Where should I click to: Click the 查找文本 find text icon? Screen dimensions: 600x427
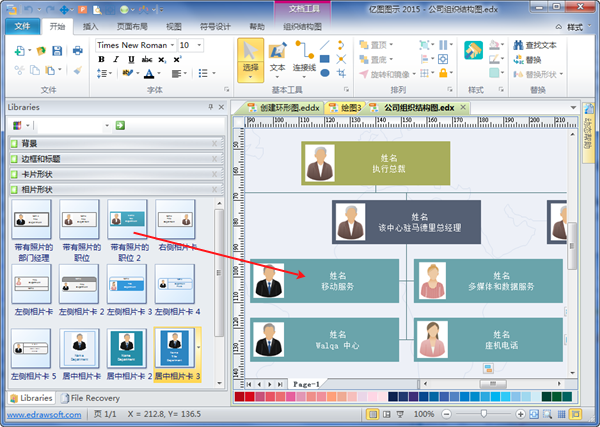coord(518,45)
